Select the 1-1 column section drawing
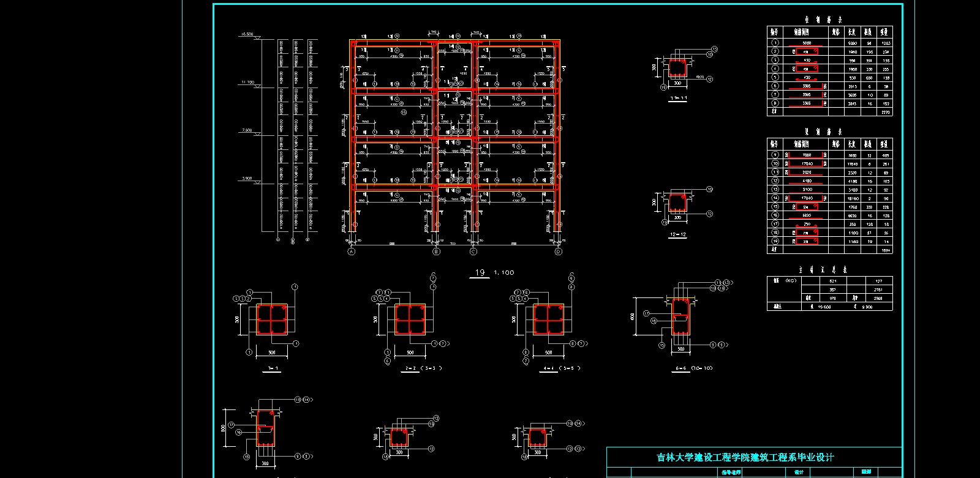The height and width of the screenshot is (478, 980). 273,319
